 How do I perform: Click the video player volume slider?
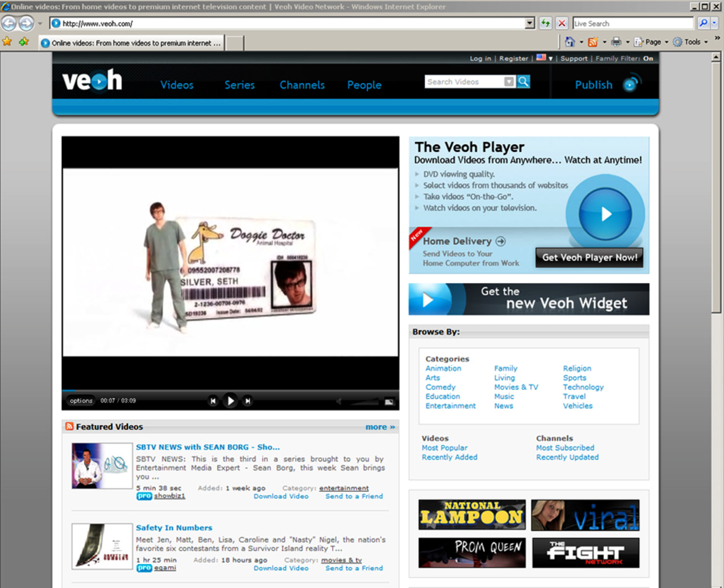[x=363, y=401]
